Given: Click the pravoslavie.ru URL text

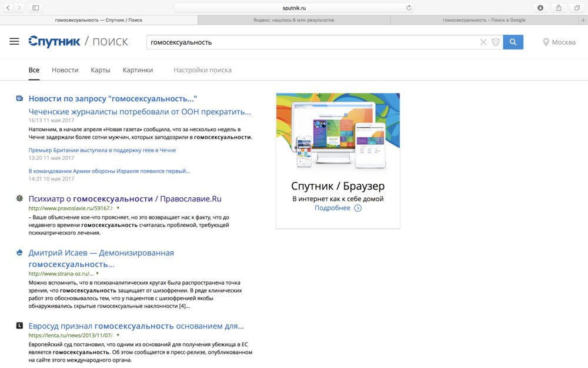Looking at the screenshot, I should pyautogui.click(x=71, y=208).
